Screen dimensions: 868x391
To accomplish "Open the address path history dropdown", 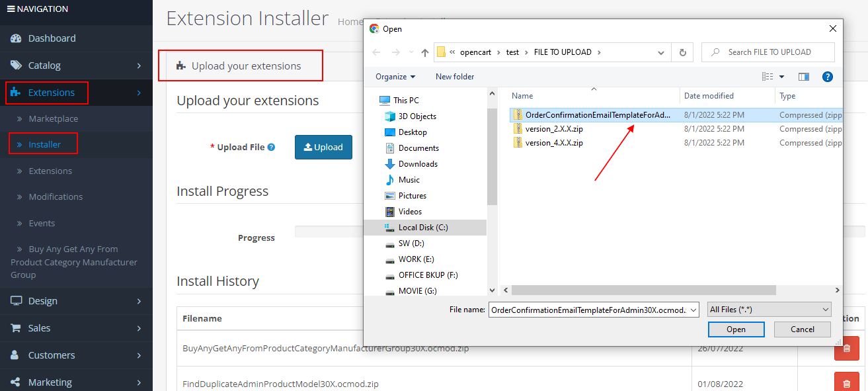I will point(661,52).
